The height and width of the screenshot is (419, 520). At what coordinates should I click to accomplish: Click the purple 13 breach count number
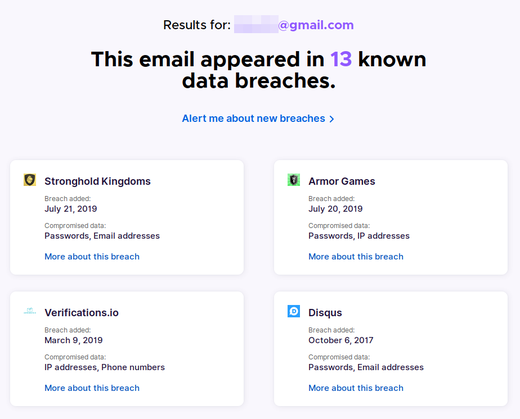[341, 60]
